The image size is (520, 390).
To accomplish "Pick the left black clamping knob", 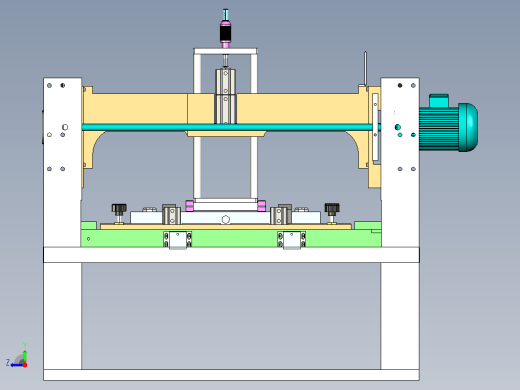I will tap(119, 209).
